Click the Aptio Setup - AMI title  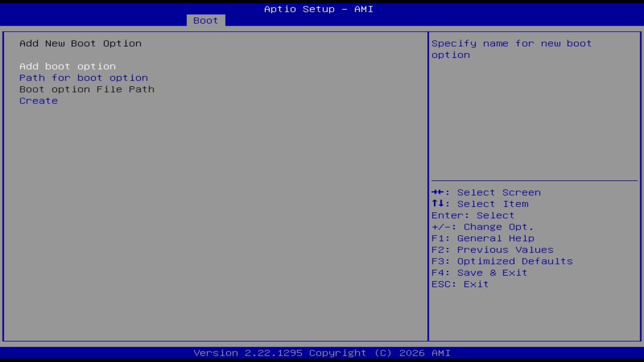tap(319, 9)
